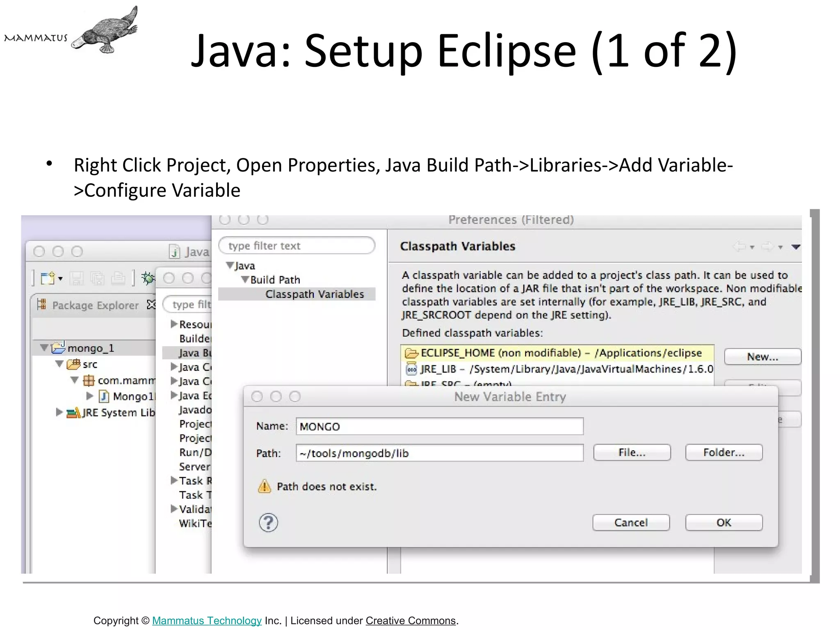Close the New Variable Entry dialog
This screenshot has height=630, width=840.
pyautogui.click(x=257, y=397)
